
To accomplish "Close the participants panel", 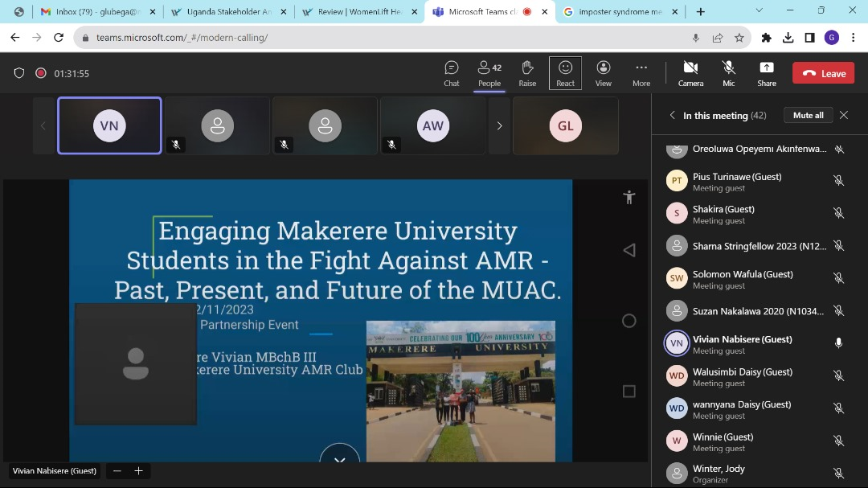I will [x=844, y=115].
